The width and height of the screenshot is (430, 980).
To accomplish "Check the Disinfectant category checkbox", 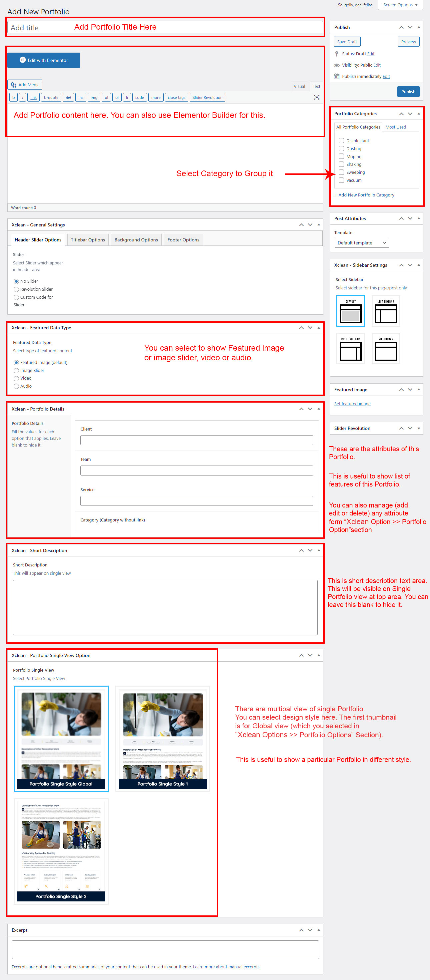I will pyautogui.click(x=341, y=141).
